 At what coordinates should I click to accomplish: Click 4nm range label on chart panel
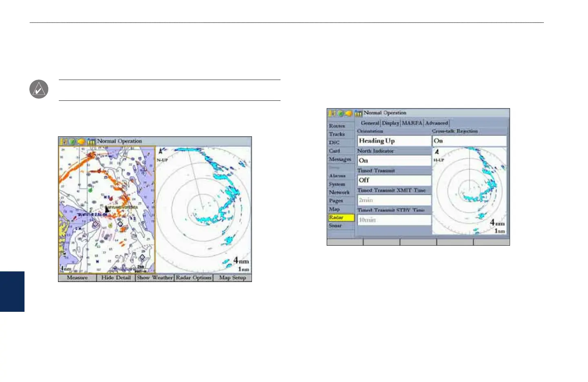(66, 269)
